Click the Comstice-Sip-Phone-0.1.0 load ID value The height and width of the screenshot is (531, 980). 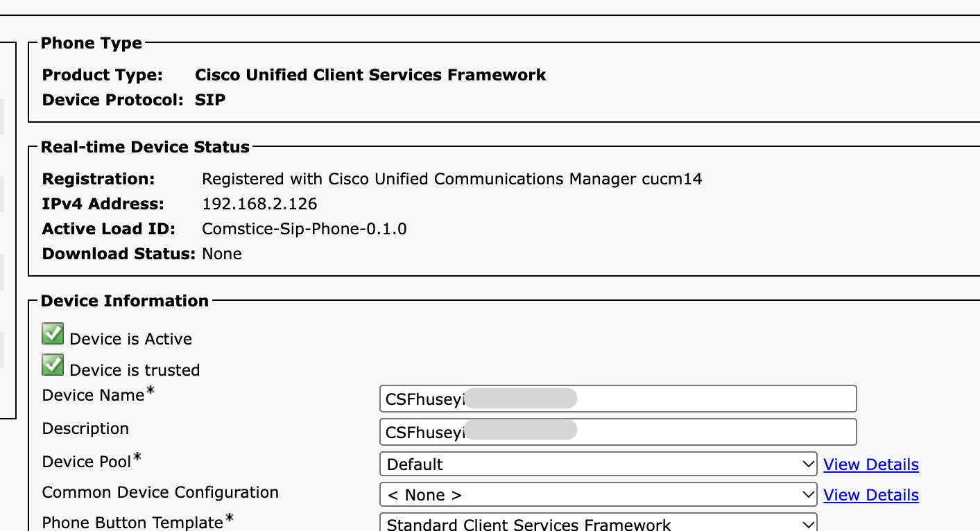pyautogui.click(x=304, y=229)
